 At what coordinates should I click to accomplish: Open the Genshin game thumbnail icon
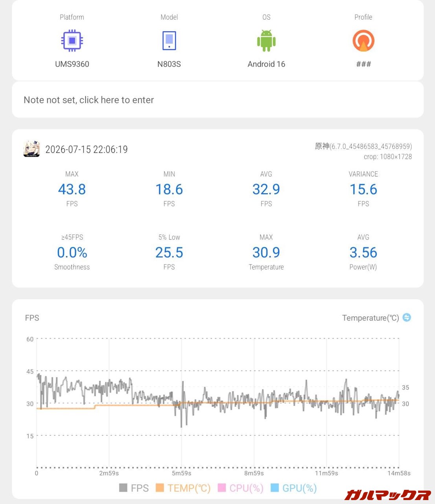(x=32, y=149)
